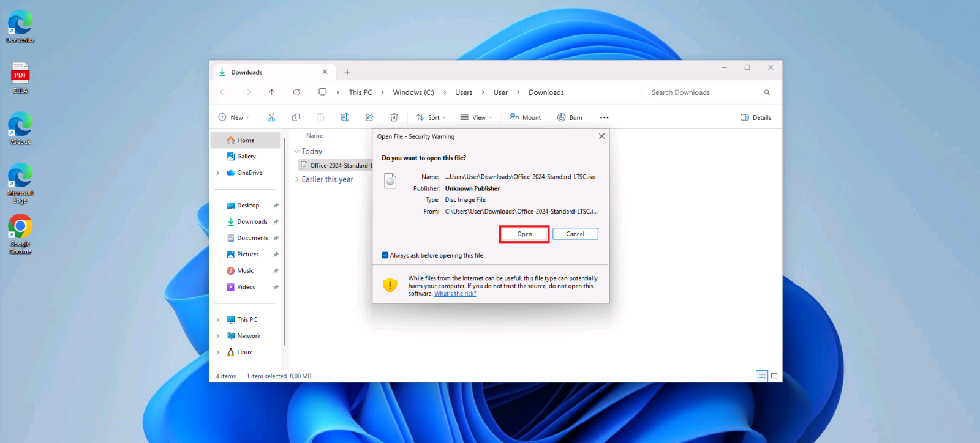This screenshot has width=980, height=443.
Task: Open the DevCenter desktop shortcut
Action: tap(20, 26)
